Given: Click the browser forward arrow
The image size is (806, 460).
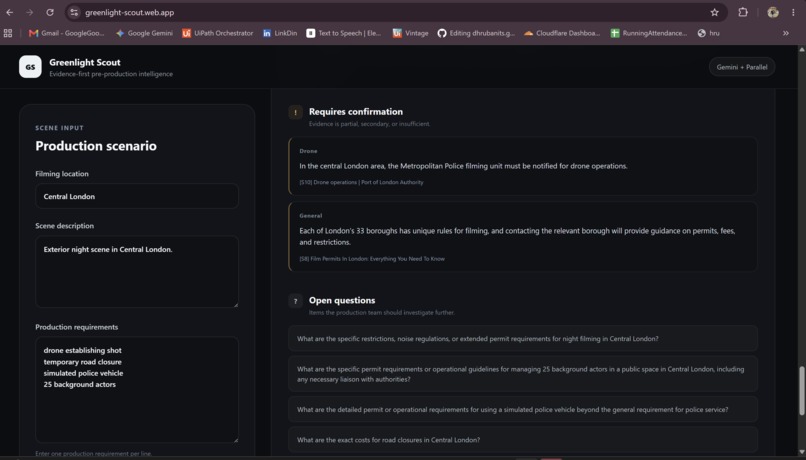Looking at the screenshot, I should [x=30, y=12].
